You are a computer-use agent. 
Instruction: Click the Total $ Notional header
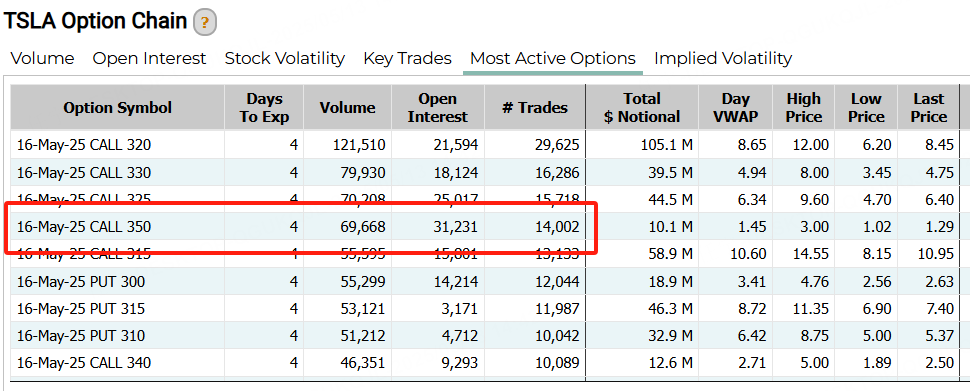click(642, 108)
